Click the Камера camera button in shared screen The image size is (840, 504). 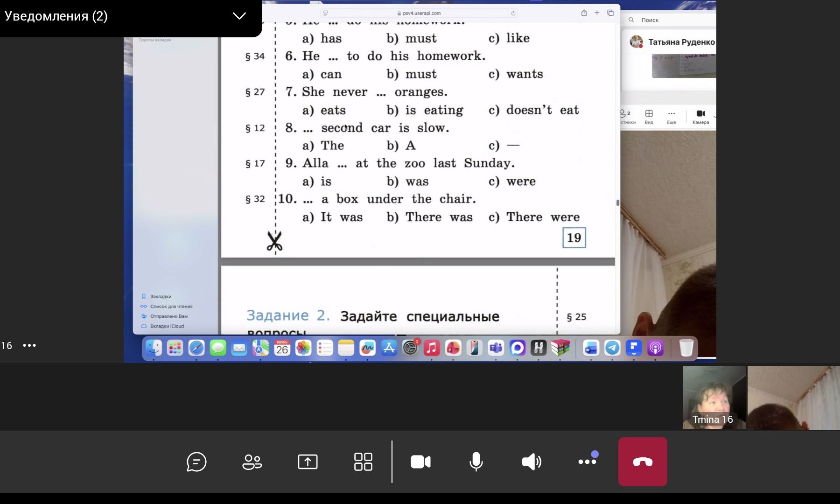(700, 117)
